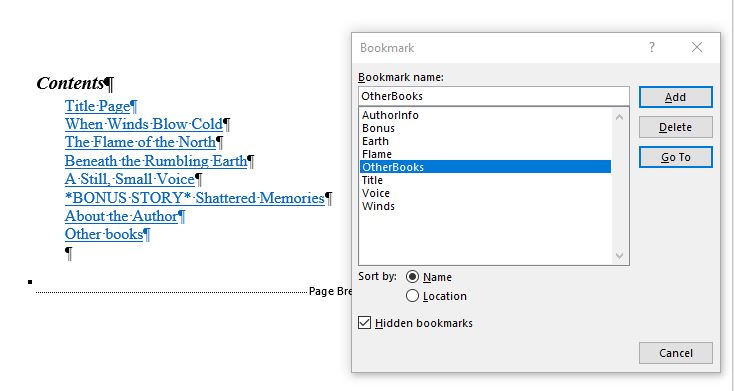Select Voice bookmark in list
The image size is (734, 391).
pos(485,193)
